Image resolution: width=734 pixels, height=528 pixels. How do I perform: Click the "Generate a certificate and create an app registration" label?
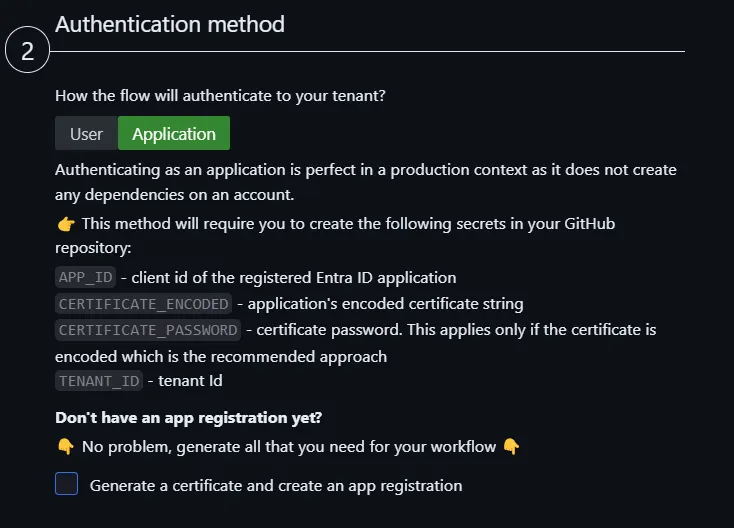pos(276,486)
